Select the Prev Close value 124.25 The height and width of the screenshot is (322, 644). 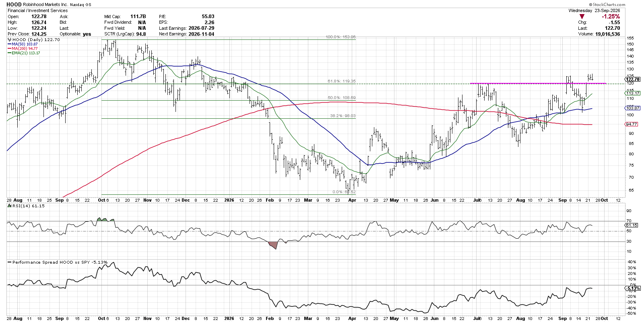(39, 34)
